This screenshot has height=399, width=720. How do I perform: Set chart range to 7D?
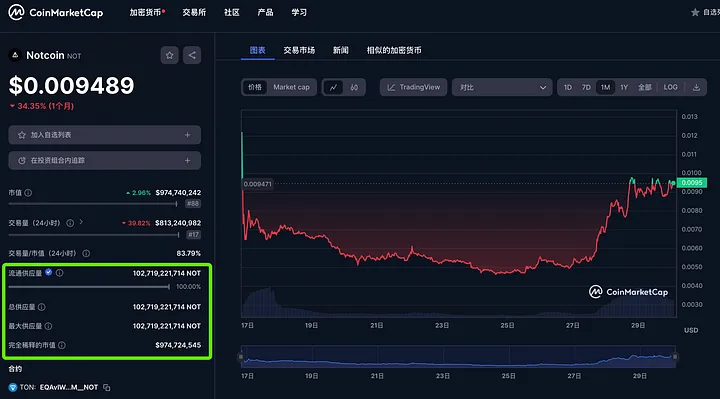point(586,87)
